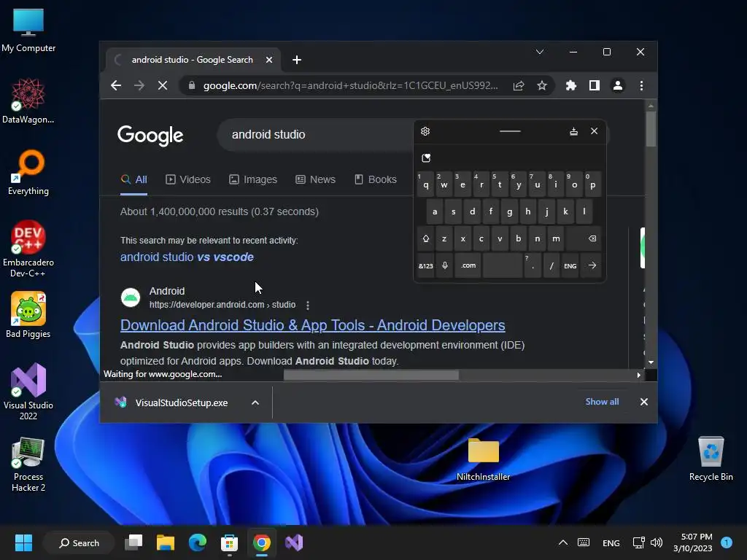Viewport: 747px width, 560px height.
Task: Tap the slash key on touch keyboard
Action: point(551,265)
